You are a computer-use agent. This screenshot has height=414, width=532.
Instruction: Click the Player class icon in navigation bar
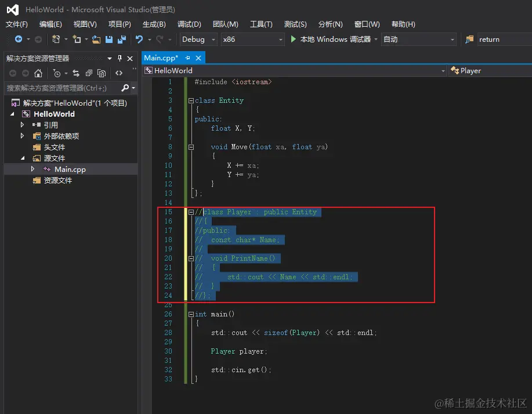(455, 70)
